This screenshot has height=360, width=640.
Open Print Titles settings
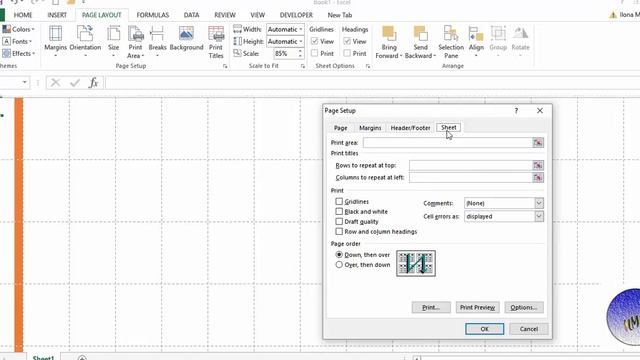pos(216,42)
